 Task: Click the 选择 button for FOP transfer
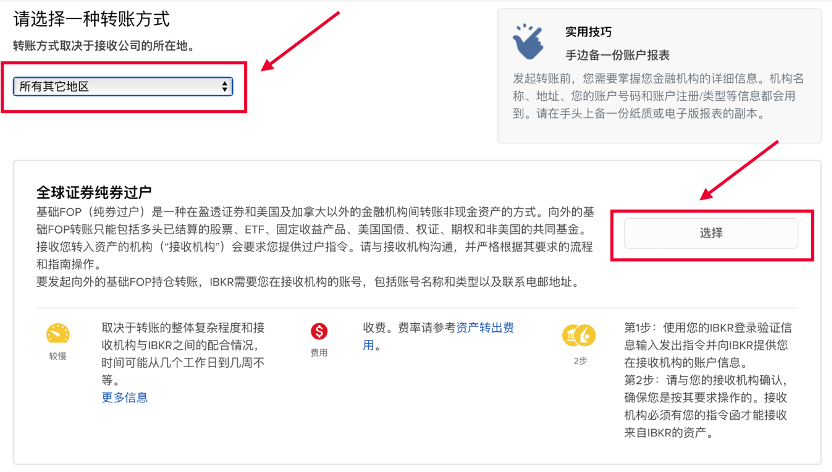(711, 233)
